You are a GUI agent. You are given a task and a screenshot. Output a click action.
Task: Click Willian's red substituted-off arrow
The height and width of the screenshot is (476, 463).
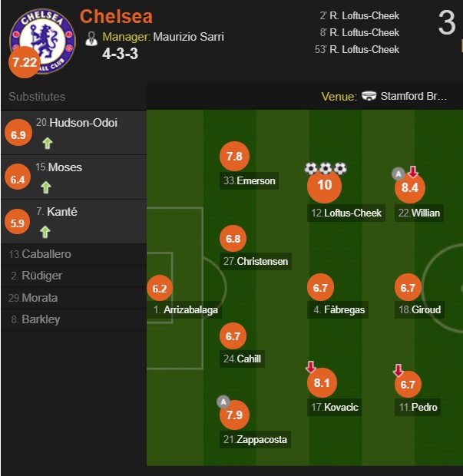click(x=413, y=172)
